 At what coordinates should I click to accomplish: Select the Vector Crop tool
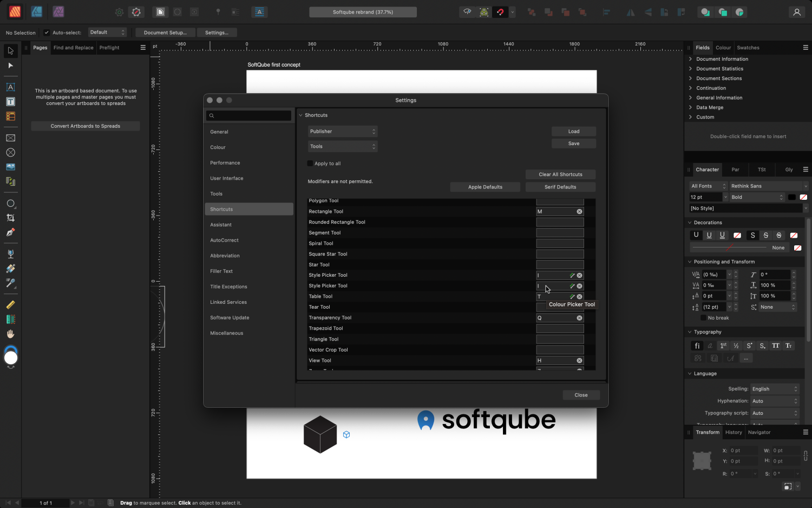[x=10, y=218]
